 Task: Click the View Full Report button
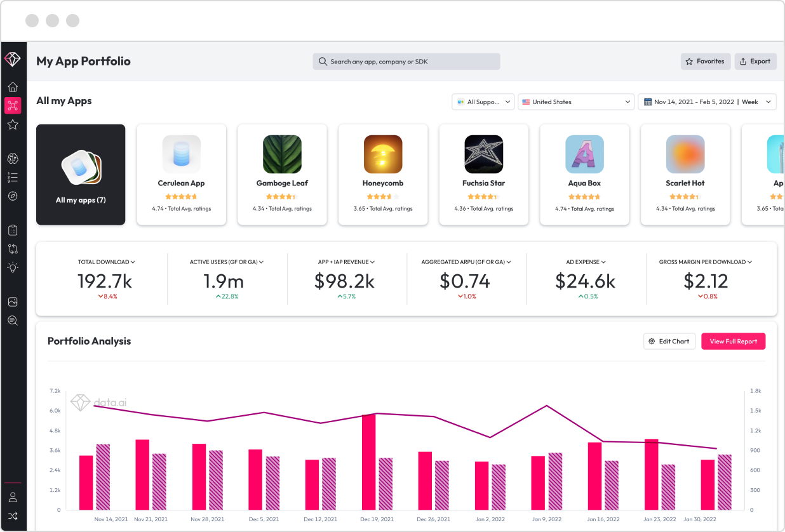[733, 341]
